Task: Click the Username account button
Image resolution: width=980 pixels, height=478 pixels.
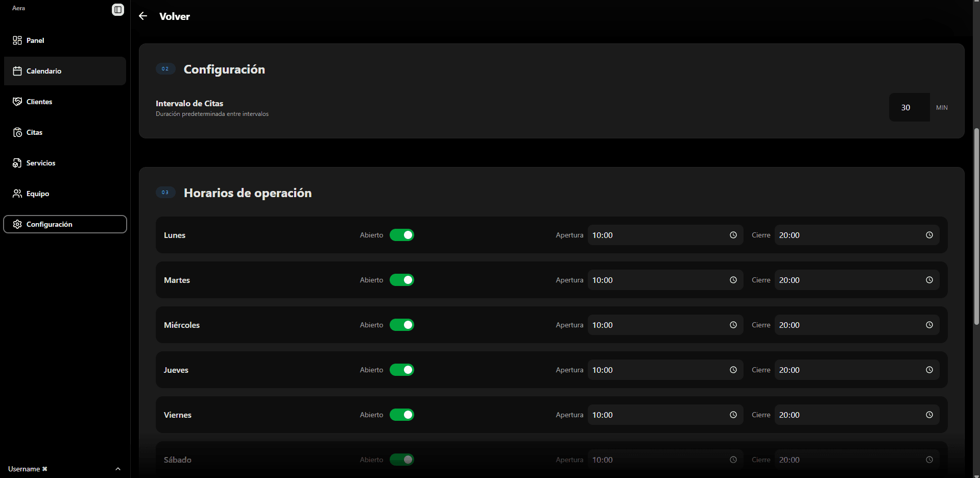Action: (x=65, y=469)
